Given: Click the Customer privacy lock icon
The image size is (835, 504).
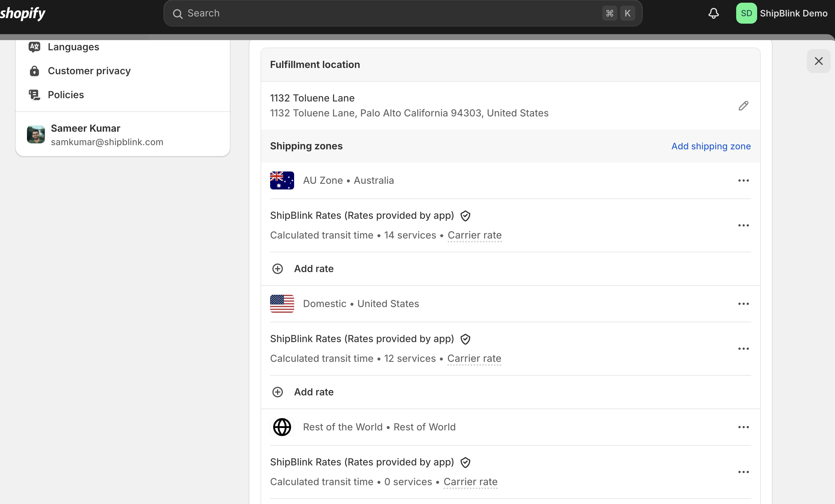Looking at the screenshot, I should pos(34,71).
